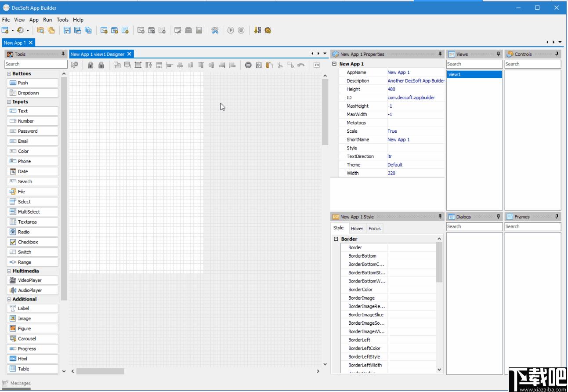Click the single floppy save icon
This screenshot has height=392, width=568.
point(67,30)
